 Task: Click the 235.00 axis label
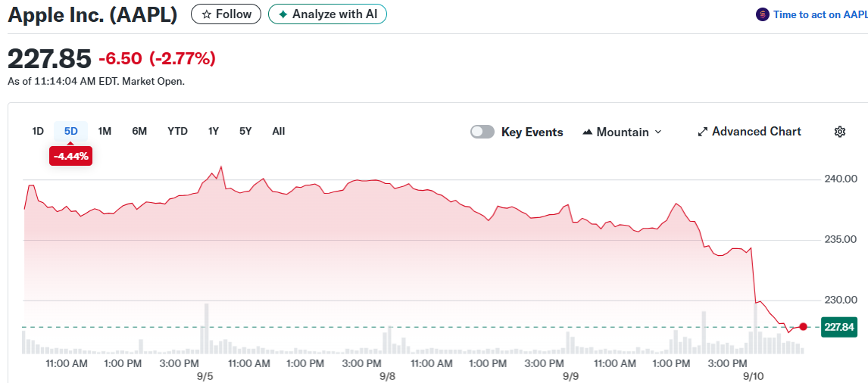[840, 240]
